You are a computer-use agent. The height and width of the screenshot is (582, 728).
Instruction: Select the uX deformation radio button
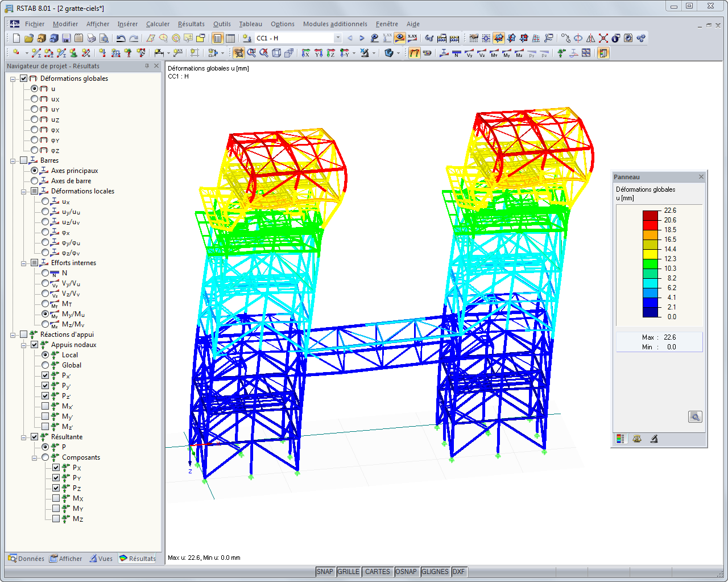tap(35, 99)
